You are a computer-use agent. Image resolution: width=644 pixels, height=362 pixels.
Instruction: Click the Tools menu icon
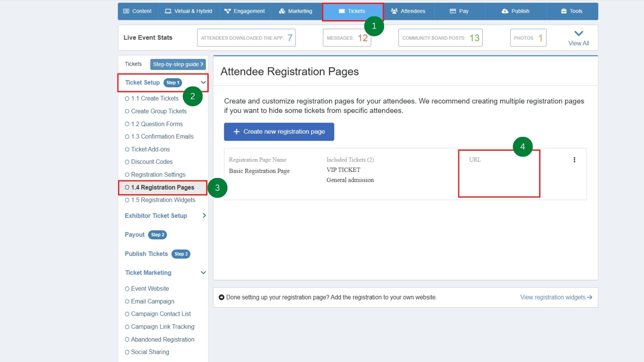pos(565,11)
